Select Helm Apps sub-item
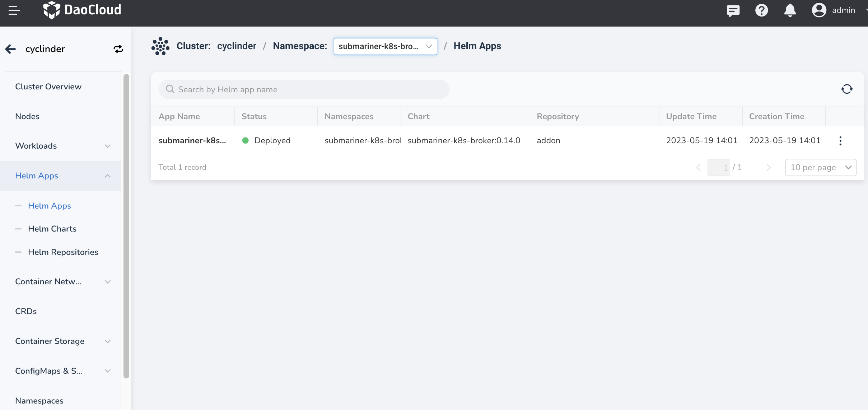868x410 pixels. pos(50,206)
